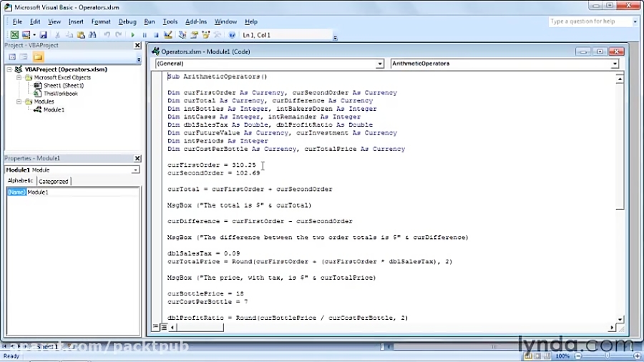Open the Insert UserForm dropdown arrow
The image size is (644, 362).
point(34,35)
